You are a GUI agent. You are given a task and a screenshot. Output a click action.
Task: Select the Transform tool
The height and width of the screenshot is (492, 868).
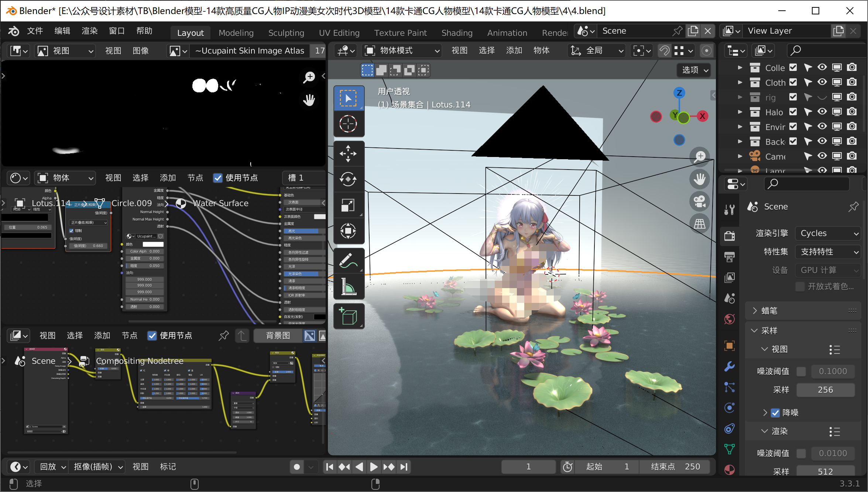pos(349,231)
